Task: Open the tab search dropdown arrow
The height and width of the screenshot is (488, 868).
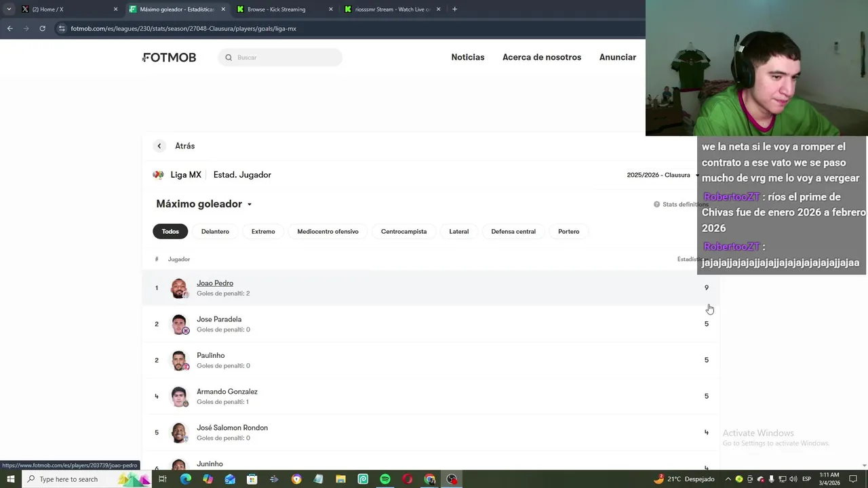Action: 8,9
